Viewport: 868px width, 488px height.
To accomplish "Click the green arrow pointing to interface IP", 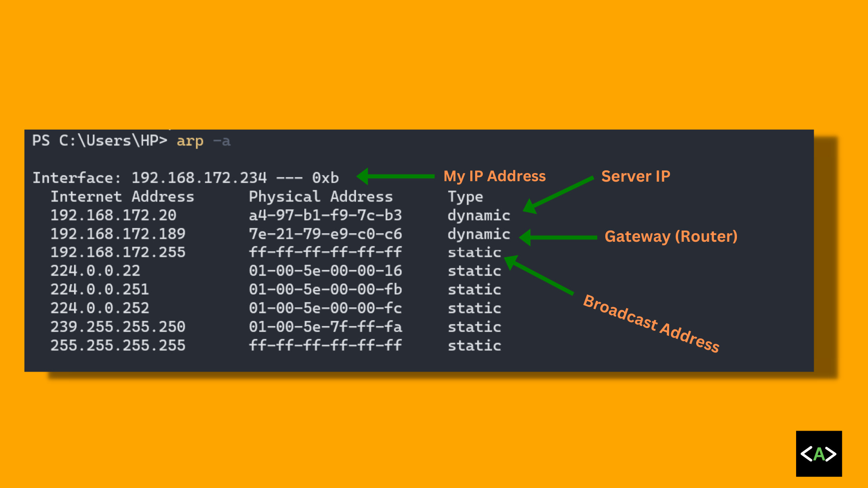I will coord(396,176).
